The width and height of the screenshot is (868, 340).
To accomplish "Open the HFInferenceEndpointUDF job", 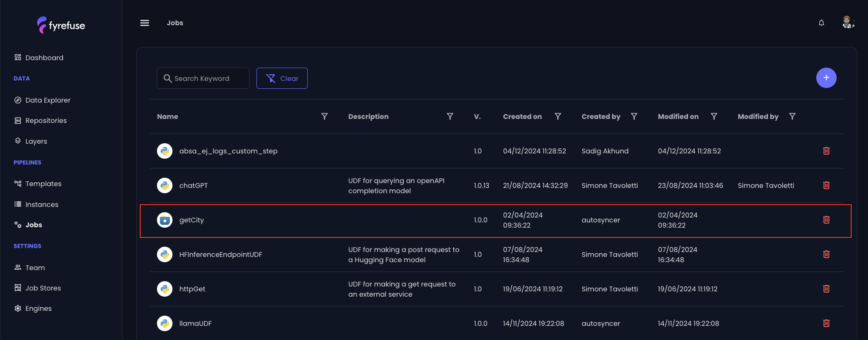I will click(221, 255).
